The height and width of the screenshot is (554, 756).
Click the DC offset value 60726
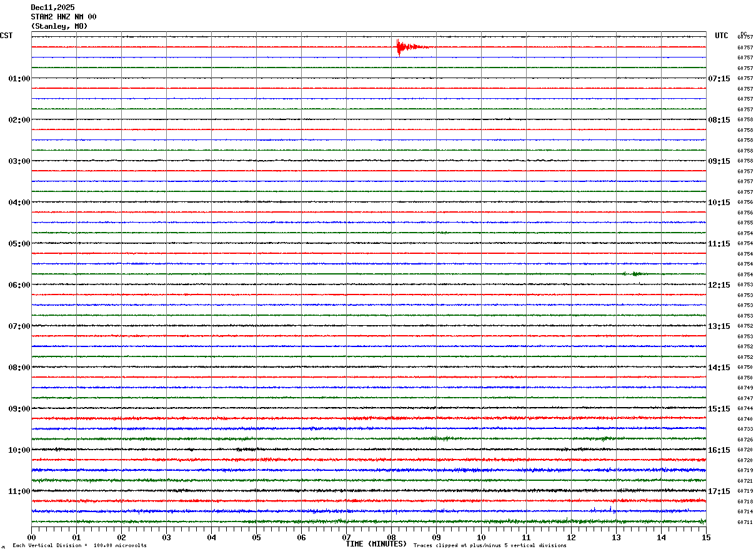click(745, 440)
